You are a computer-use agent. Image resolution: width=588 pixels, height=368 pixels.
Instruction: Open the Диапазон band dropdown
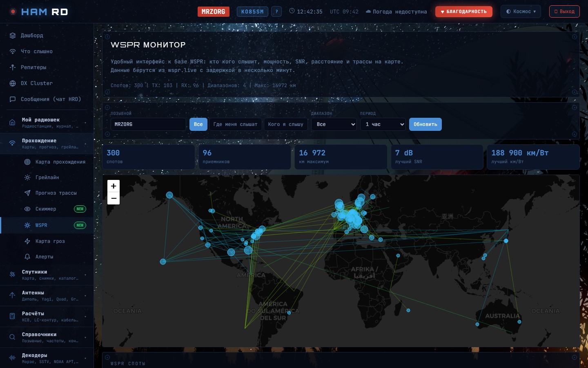click(x=334, y=124)
